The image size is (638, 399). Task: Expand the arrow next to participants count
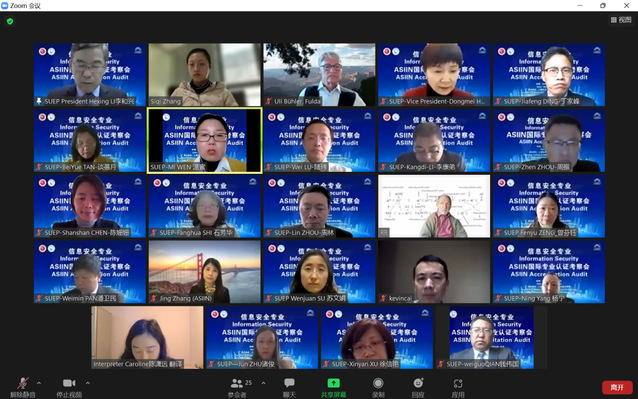tap(263, 383)
